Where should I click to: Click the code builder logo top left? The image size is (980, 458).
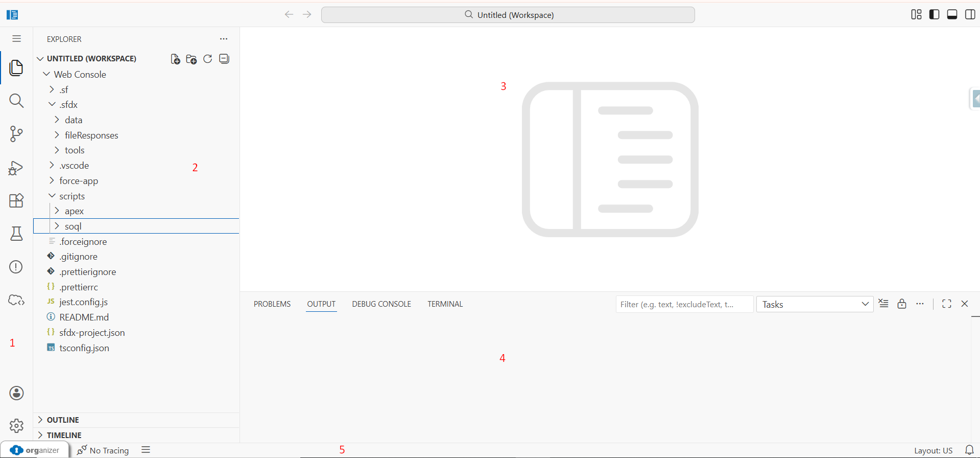tap(12, 14)
